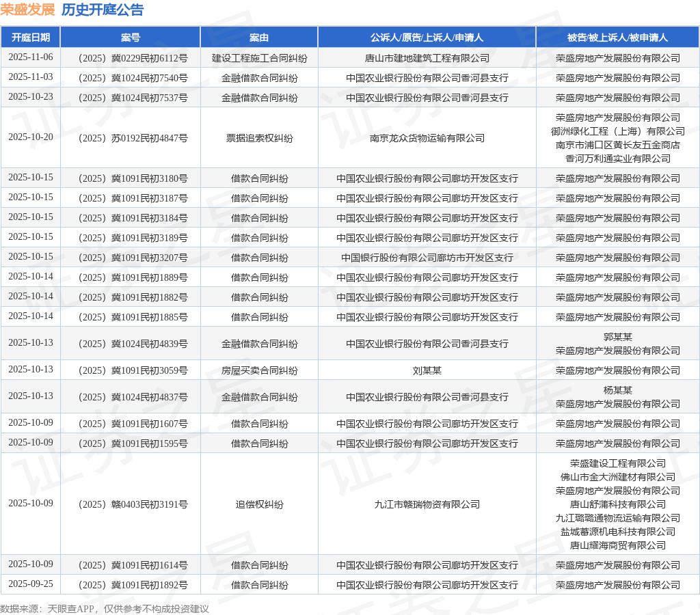Click the 开庭日期 column header

pos(30,38)
